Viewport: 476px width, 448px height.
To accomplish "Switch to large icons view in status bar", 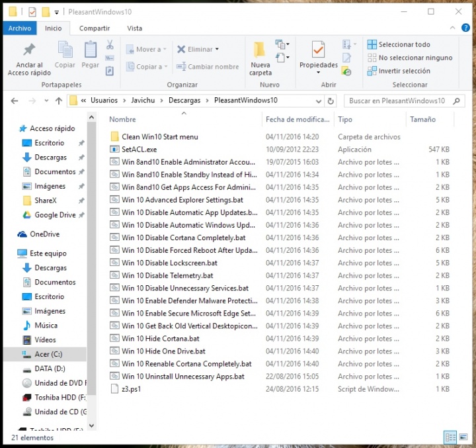I will point(463,437).
